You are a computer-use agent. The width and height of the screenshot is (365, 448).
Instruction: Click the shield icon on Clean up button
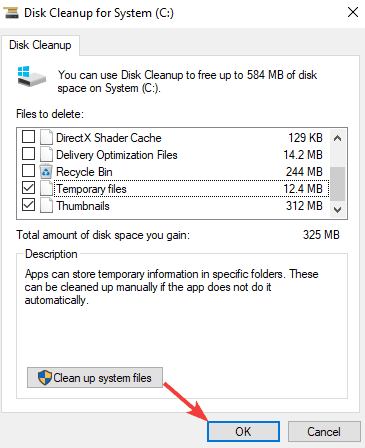[44, 378]
